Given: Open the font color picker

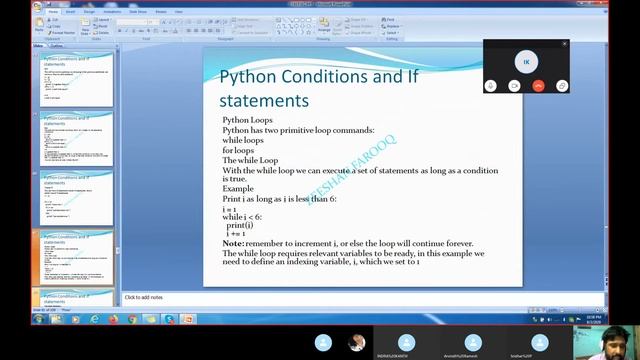Looking at the screenshot, I should coord(175,31).
